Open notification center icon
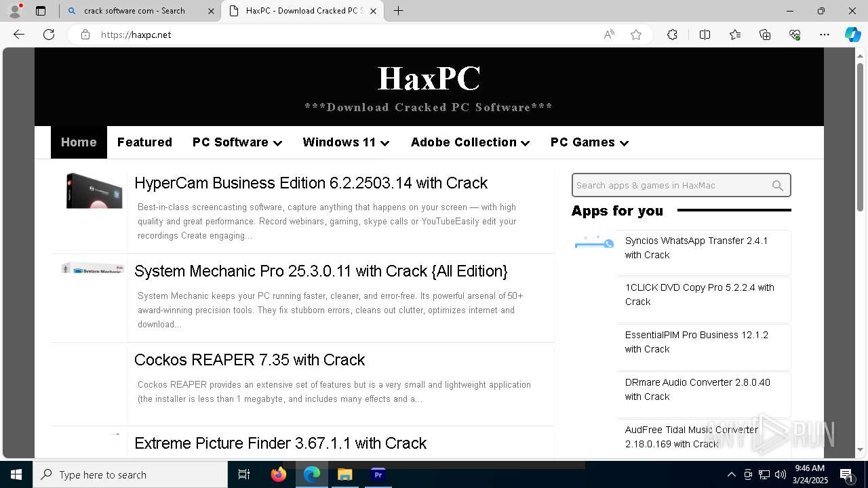The image size is (868, 488). tap(847, 475)
